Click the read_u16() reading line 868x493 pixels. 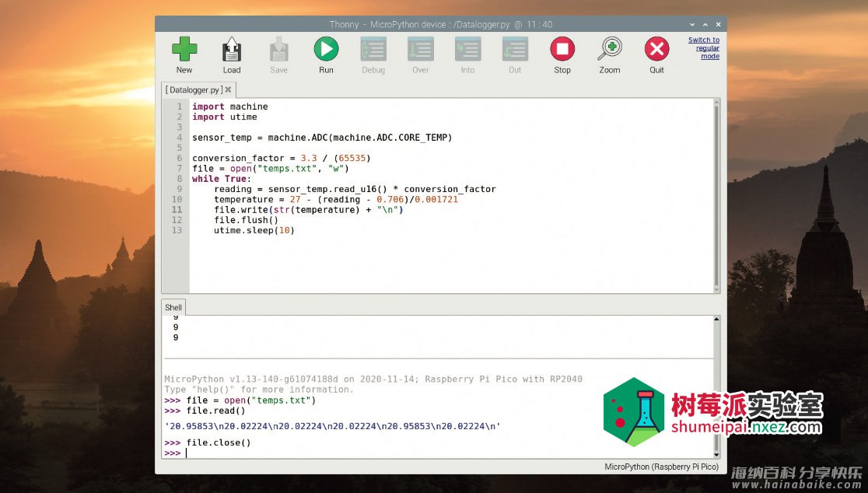click(x=355, y=189)
